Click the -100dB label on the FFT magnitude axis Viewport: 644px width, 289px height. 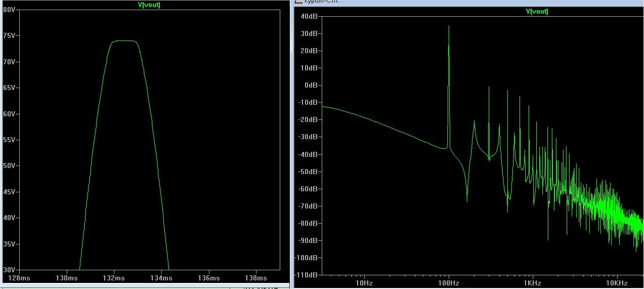pos(306,258)
